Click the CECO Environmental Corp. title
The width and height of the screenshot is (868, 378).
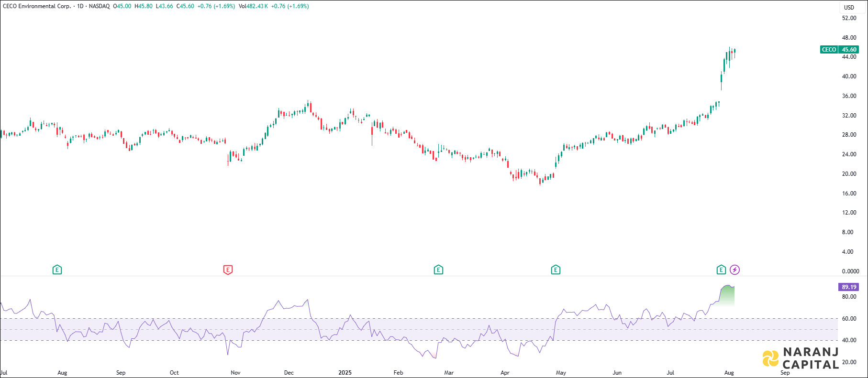pyautogui.click(x=37, y=6)
